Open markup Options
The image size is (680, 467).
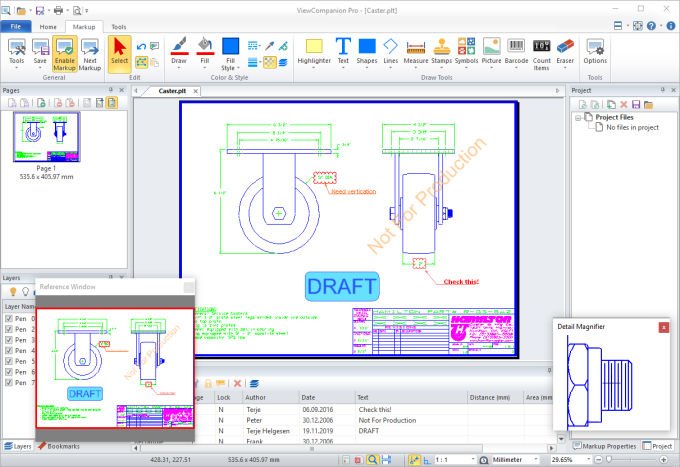(595, 53)
